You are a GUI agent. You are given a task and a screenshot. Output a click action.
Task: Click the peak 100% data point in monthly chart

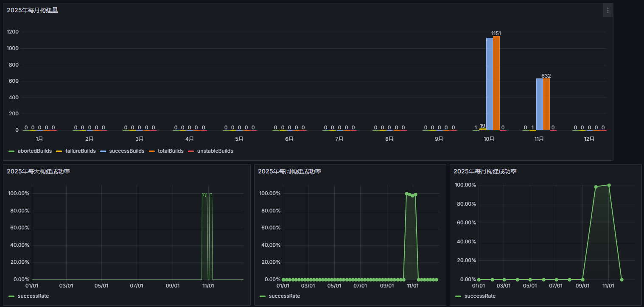(x=609, y=185)
